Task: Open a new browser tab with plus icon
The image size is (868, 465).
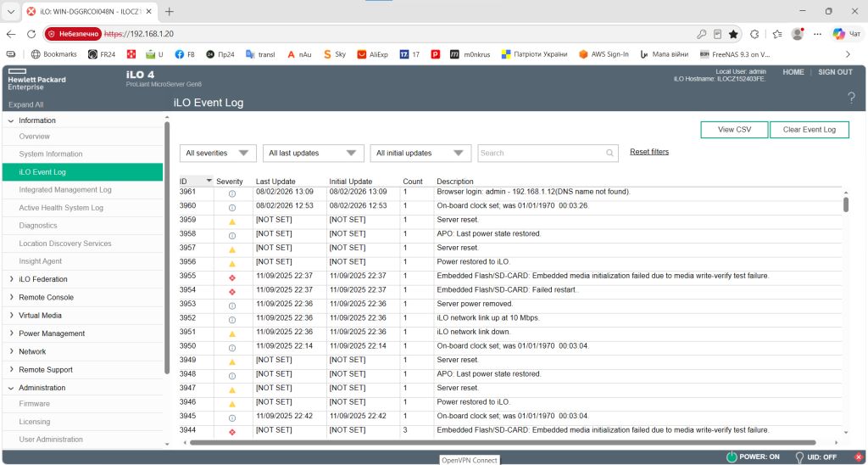Action: tap(170, 11)
